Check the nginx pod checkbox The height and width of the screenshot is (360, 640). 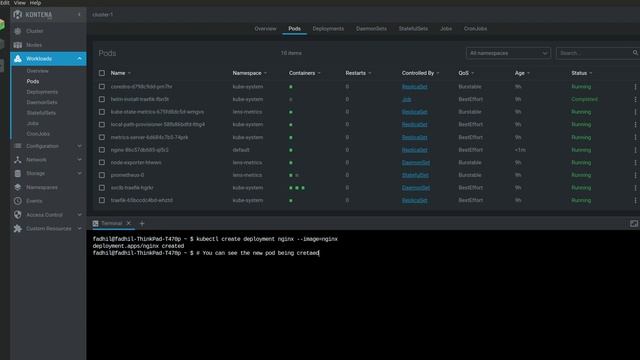(x=102, y=150)
